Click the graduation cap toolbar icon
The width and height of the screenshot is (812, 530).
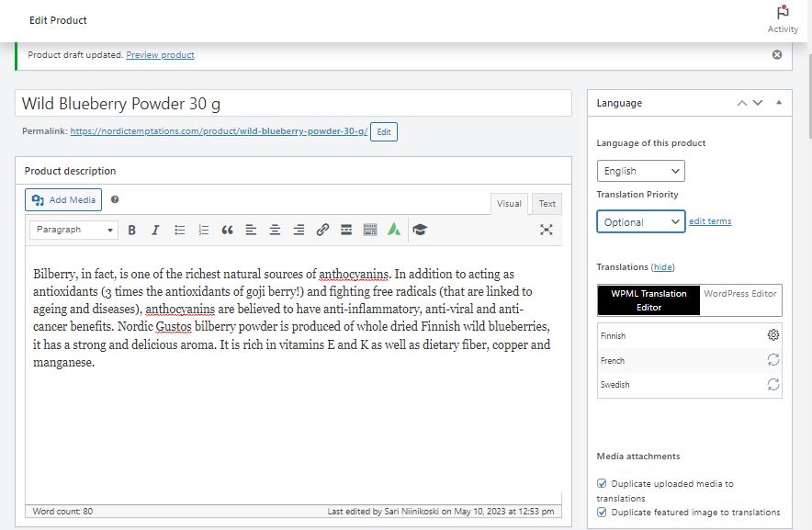point(420,230)
